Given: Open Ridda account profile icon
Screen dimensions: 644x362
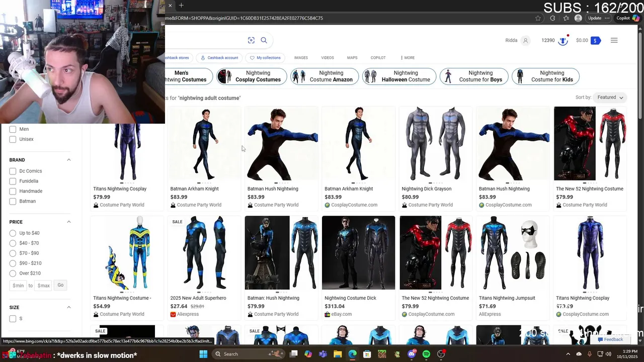Looking at the screenshot, I should (x=525, y=40).
